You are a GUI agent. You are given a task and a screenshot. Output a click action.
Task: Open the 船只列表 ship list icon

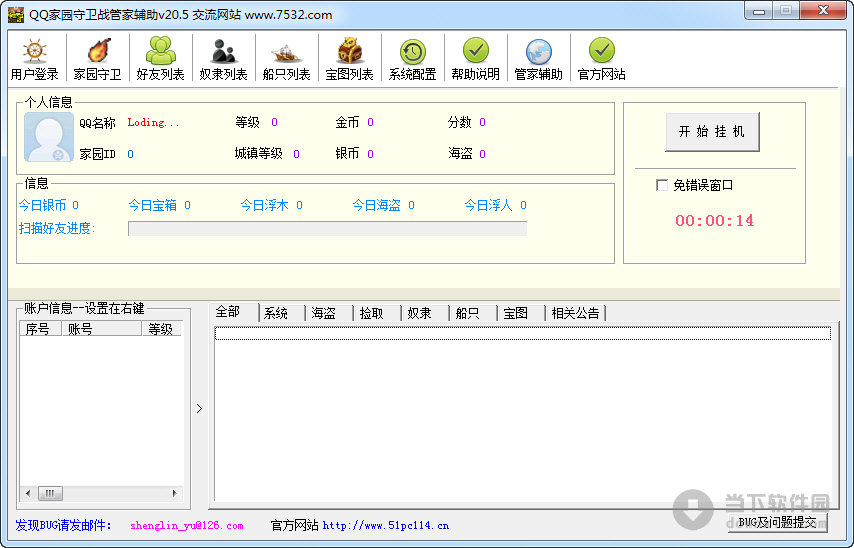[x=286, y=60]
